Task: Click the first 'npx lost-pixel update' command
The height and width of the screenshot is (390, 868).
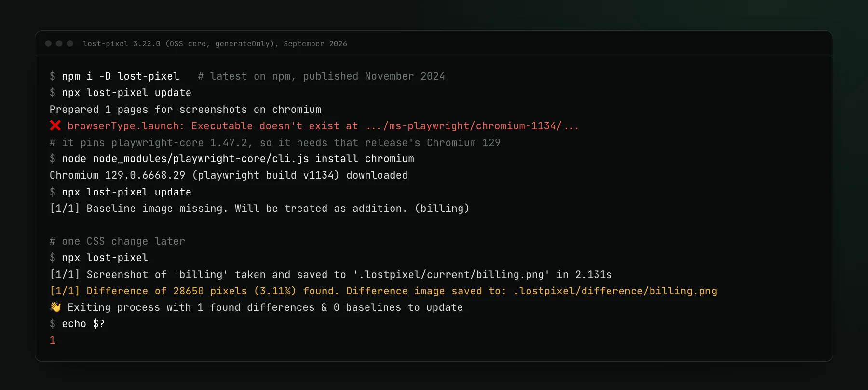Action: (126, 93)
